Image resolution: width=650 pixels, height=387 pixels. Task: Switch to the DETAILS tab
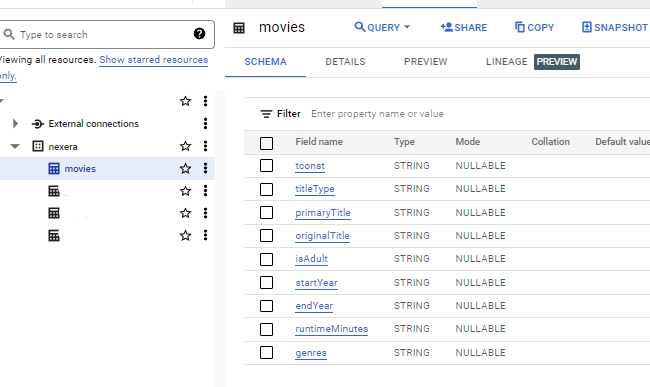(x=345, y=62)
